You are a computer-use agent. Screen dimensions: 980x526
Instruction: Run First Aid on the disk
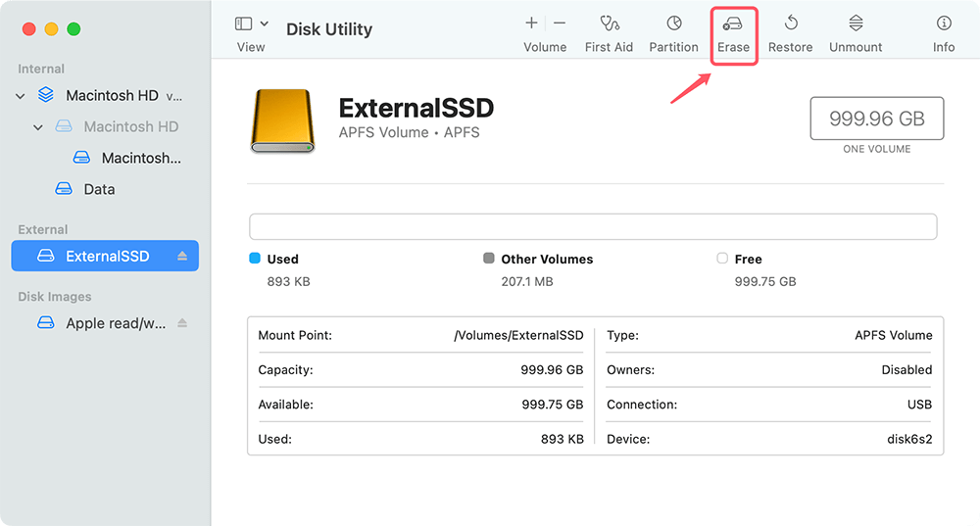609,35
